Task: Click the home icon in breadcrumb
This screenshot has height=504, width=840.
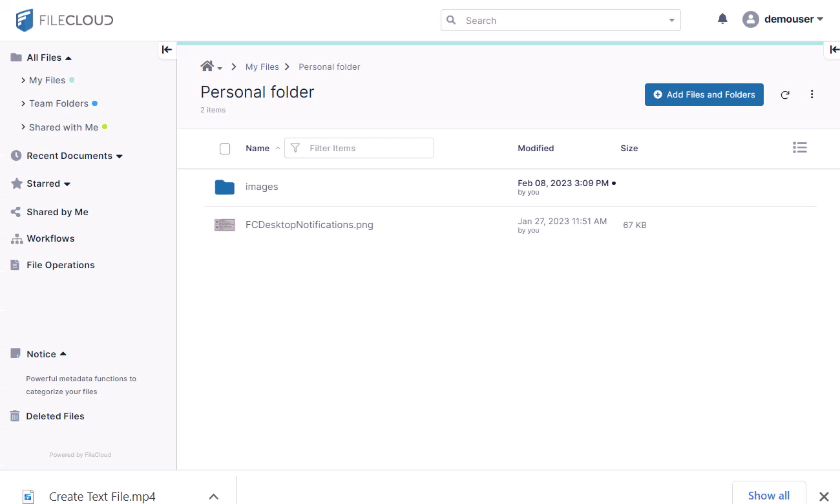Action: click(207, 67)
